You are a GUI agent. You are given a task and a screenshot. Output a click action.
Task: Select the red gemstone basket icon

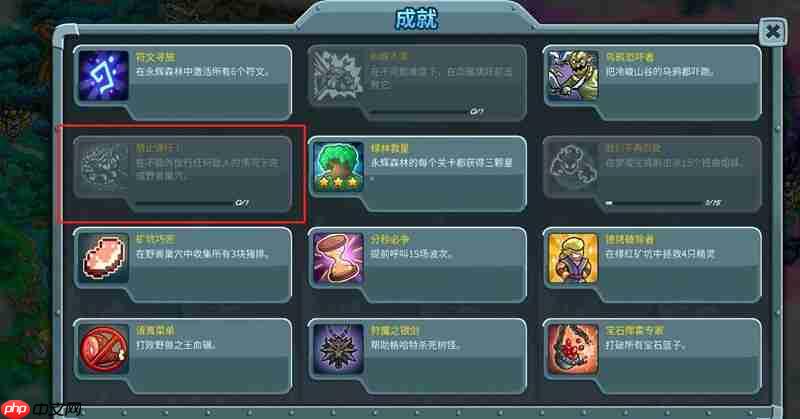click(x=573, y=349)
